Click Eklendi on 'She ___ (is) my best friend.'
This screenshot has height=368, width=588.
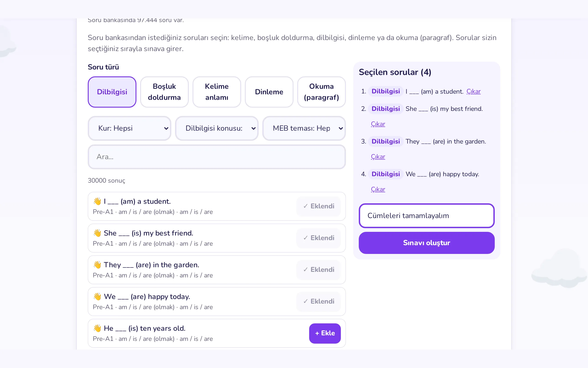[x=319, y=238]
